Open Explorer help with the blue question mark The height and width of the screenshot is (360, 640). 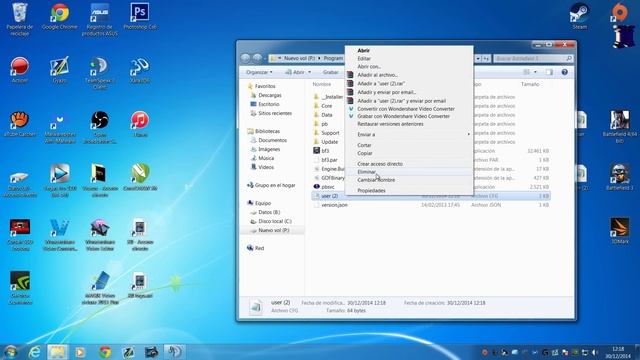[x=564, y=72]
